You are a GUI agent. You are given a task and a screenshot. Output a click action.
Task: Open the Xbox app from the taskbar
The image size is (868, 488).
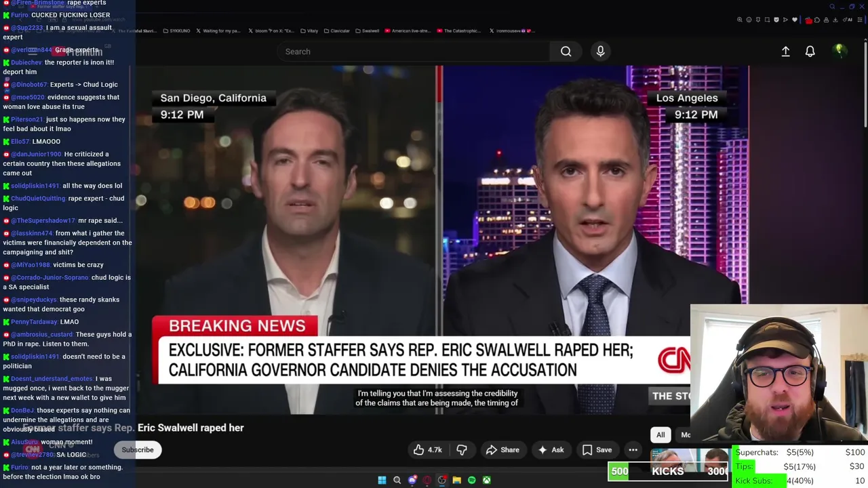[487, 481]
